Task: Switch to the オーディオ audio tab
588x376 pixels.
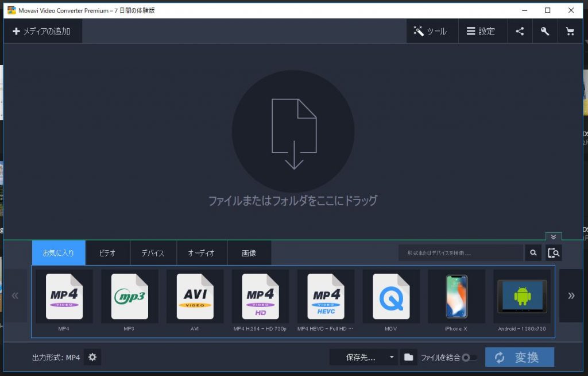Action: pyautogui.click(x=202, y=253)
